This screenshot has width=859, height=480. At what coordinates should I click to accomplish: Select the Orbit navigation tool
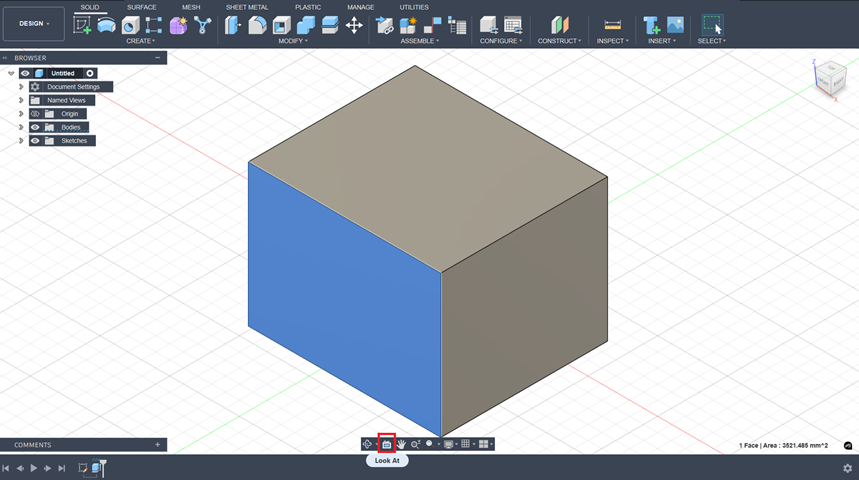pyautogui.click(x=368, y=444)
